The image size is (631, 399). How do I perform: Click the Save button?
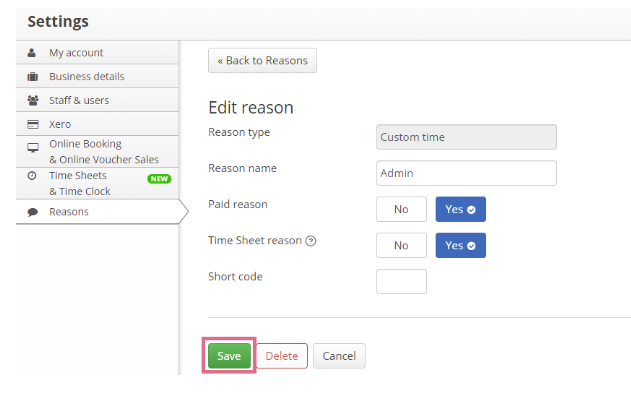point(229,356)
